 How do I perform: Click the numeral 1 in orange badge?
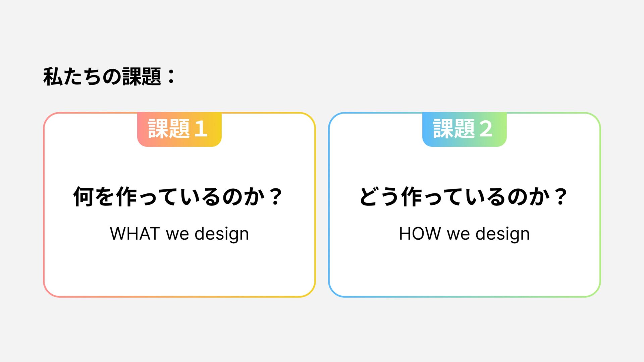click(201, 129)
